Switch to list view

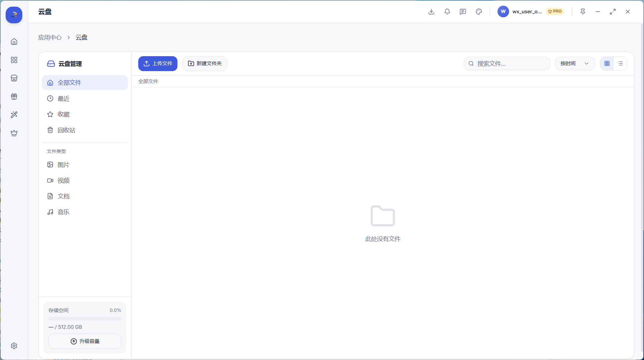620,63
